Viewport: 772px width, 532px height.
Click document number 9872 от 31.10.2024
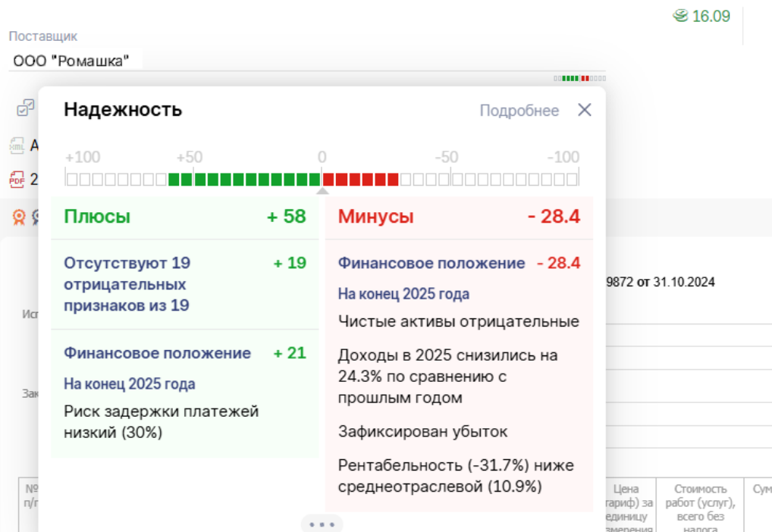click(661, 282)
